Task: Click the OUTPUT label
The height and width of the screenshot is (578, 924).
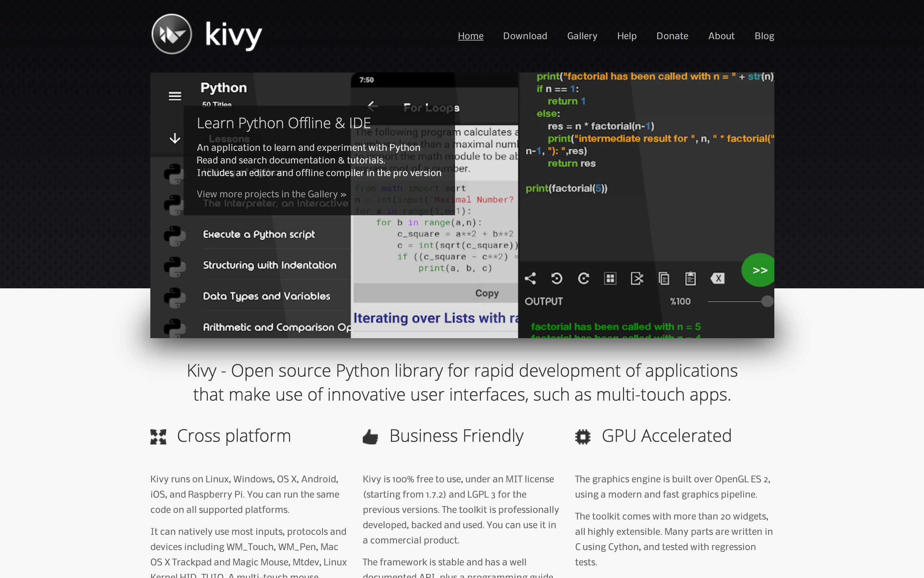Action: click(543, 302)
